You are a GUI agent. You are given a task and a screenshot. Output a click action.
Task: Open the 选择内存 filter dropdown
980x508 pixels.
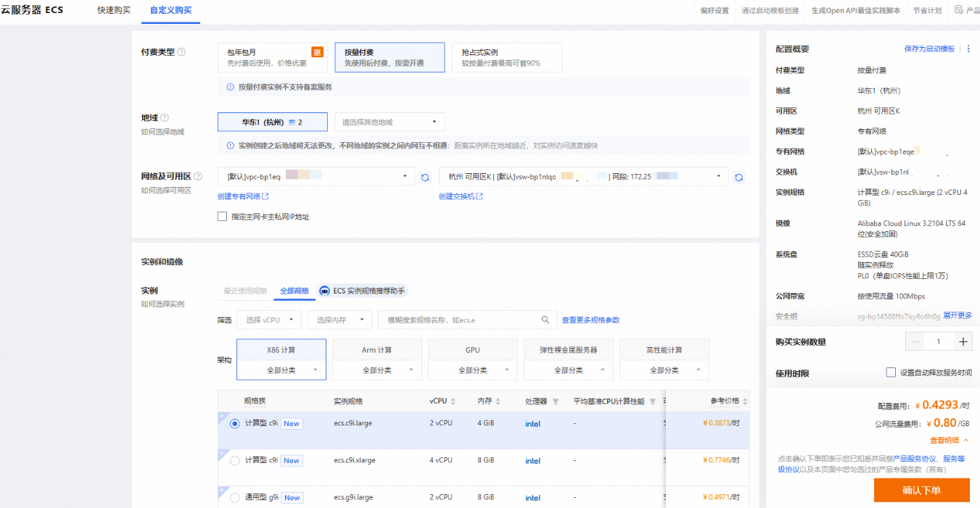tap(339, 320)
